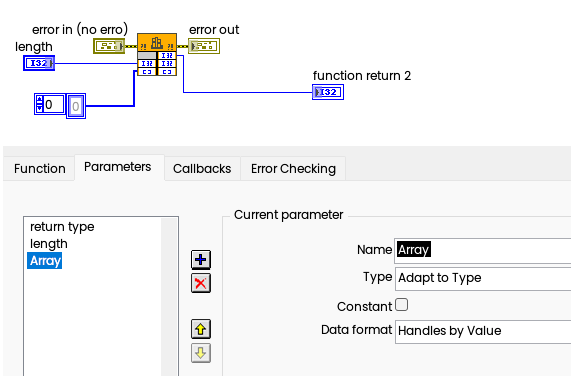
Task: Open the Error Checking tab
Action: coord(293,169)
